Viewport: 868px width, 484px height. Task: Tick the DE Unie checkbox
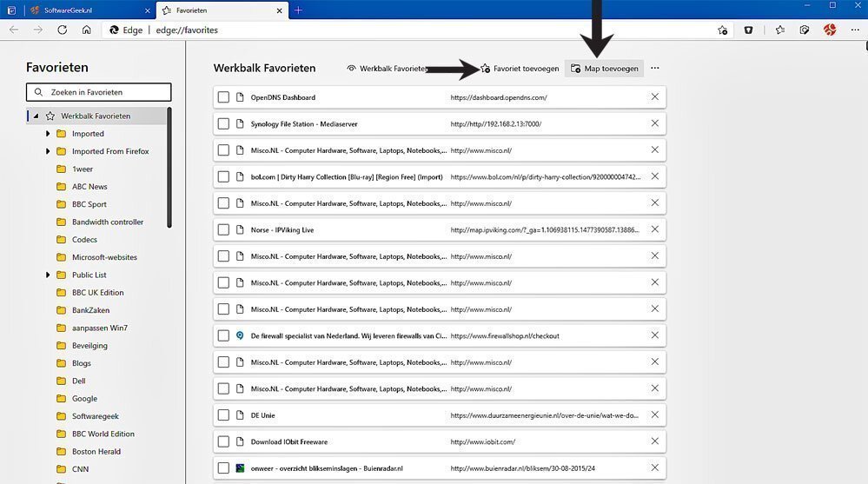pyautogui.click(x=223, y=415)
